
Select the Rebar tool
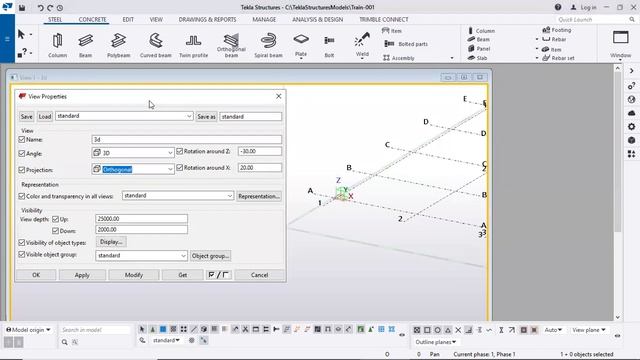(x=554, y=39)
